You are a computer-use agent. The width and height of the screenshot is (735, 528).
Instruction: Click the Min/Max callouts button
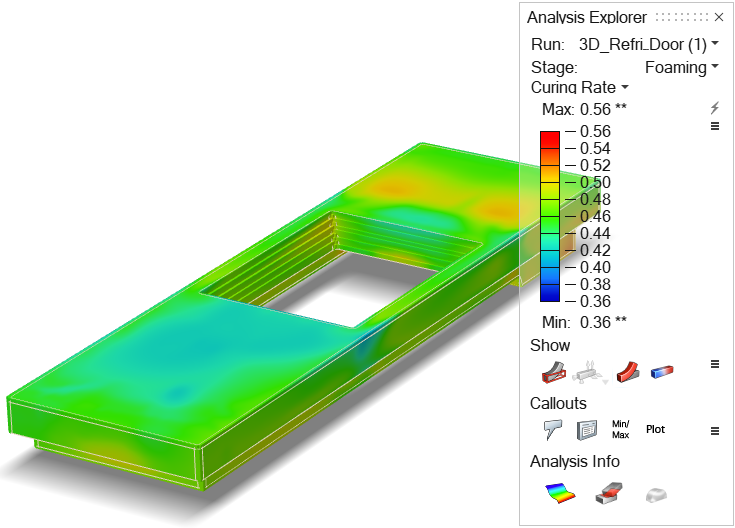[620, 430]
